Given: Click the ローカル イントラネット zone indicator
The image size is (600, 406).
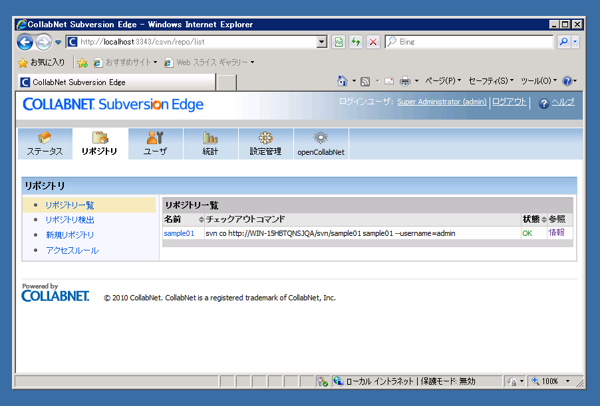Looking at the screenshot, I should click(x=404, y=381).
